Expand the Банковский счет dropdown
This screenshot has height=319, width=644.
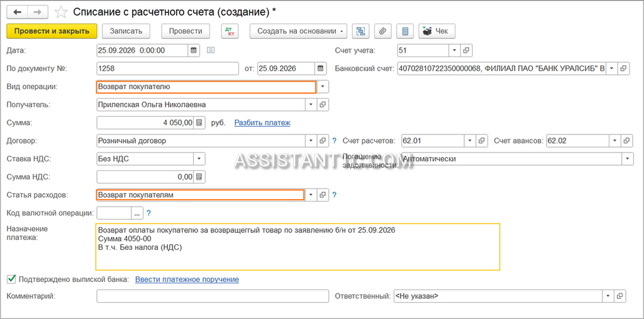(x=612, y=68)
